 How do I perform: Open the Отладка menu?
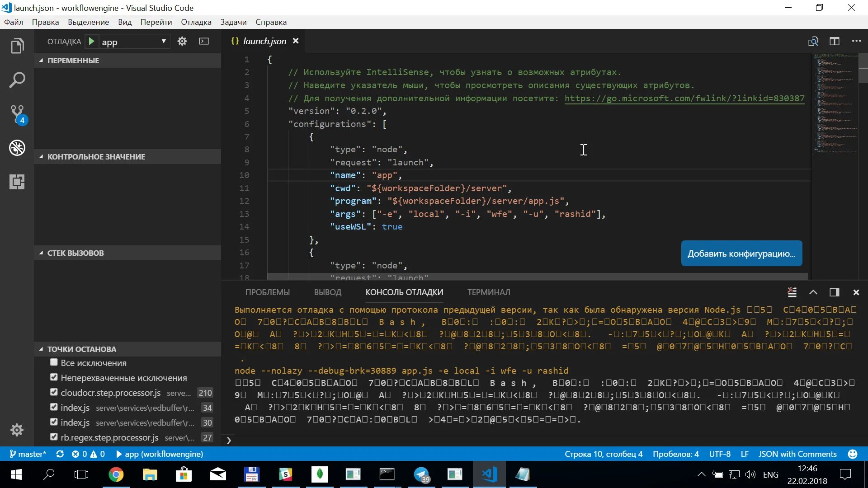tap(196, 22)
